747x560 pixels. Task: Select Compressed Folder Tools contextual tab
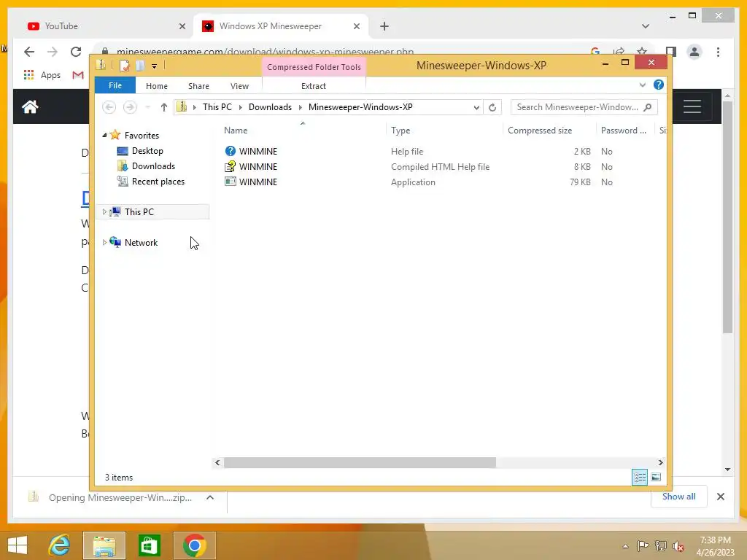tap(314, 67)
